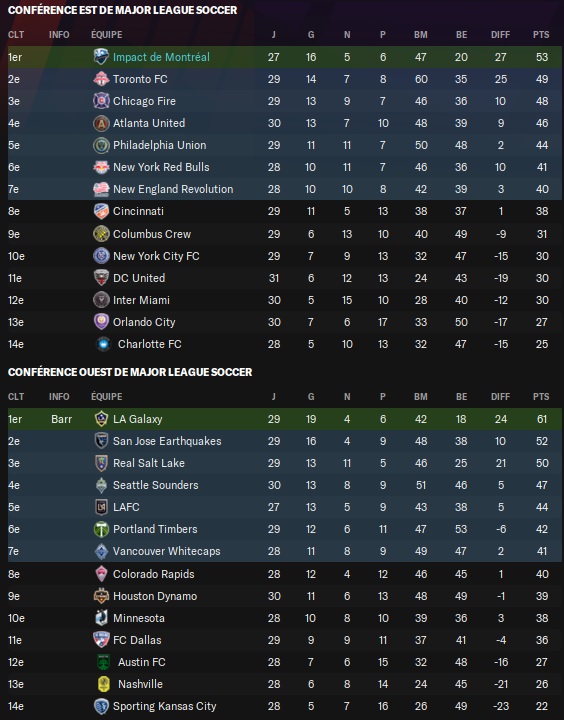Sort Western conference table by DIFF column
The width and height of the screenshot is (564, 720).
(x=500, y=396)
